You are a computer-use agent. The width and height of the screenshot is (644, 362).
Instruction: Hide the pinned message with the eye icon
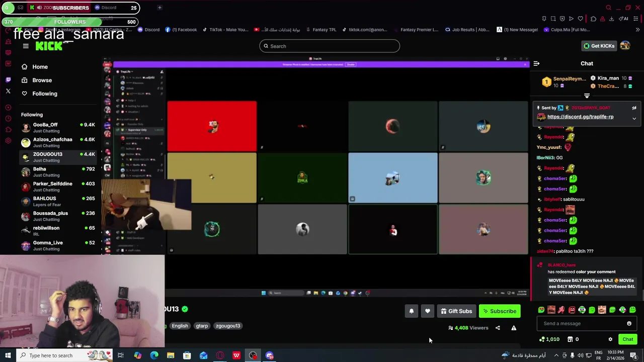coord(634,108)
